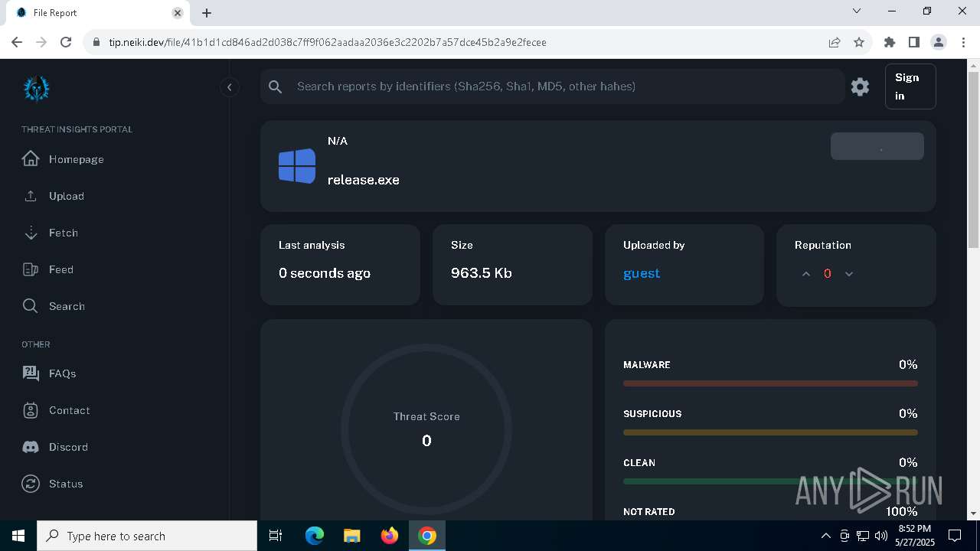
Task: Close the File Report tab
Action: 178,13
